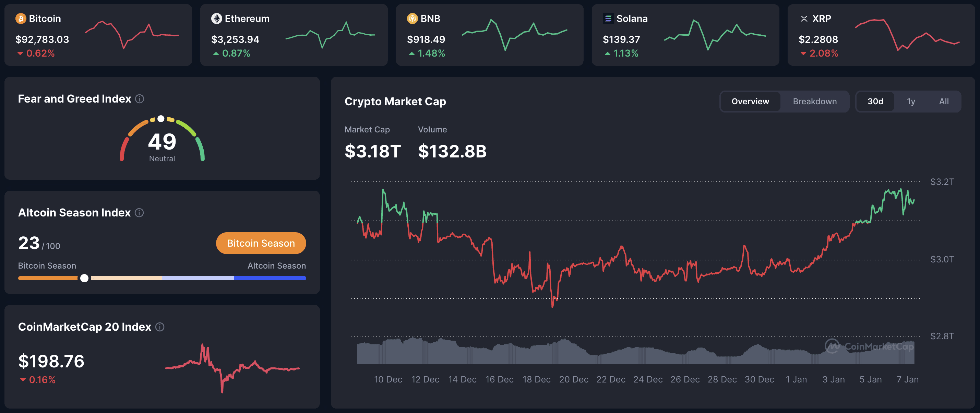The image size is (980, 413).
Task: Click the BNB token icon
Action: (x=412, y=18)
